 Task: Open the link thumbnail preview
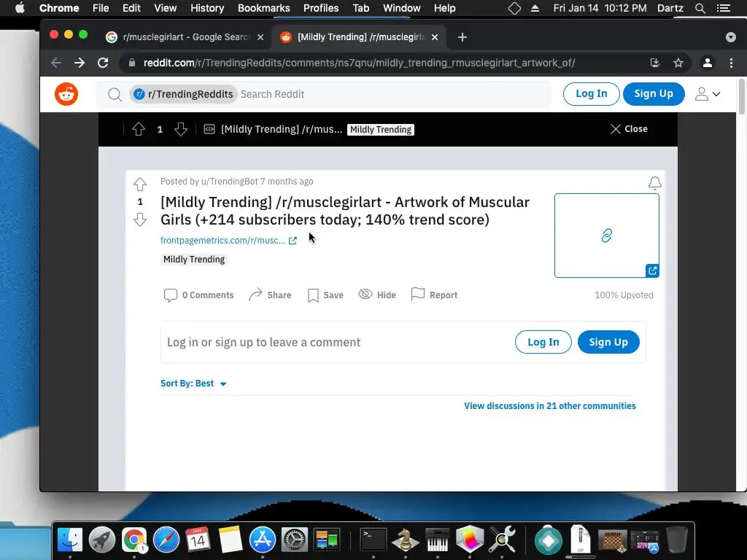click(606, 236)
